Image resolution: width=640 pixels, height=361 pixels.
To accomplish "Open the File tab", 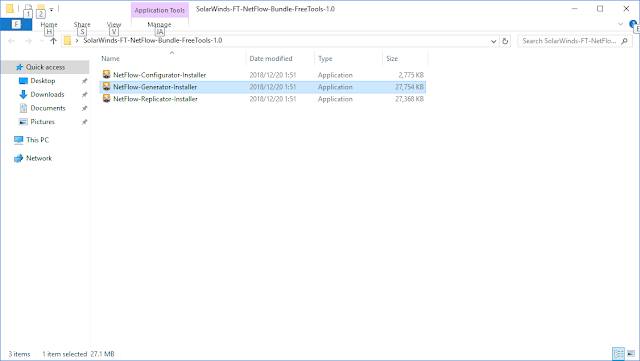I will click(x=16, y=25).
